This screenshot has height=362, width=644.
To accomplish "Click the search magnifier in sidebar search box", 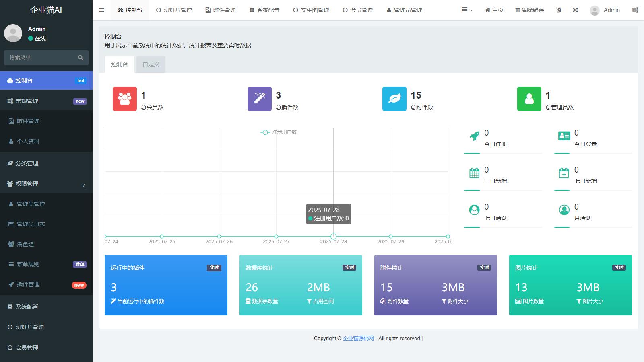I will [80, 58].
